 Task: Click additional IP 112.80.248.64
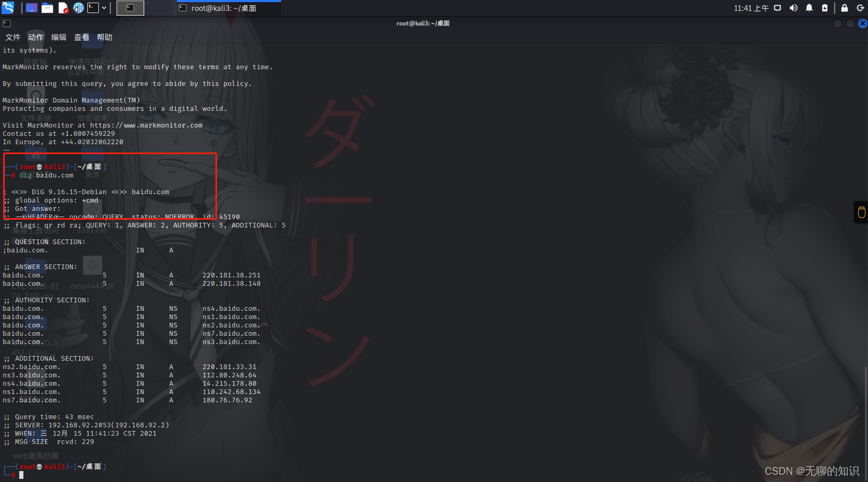[x=229, y=375]
